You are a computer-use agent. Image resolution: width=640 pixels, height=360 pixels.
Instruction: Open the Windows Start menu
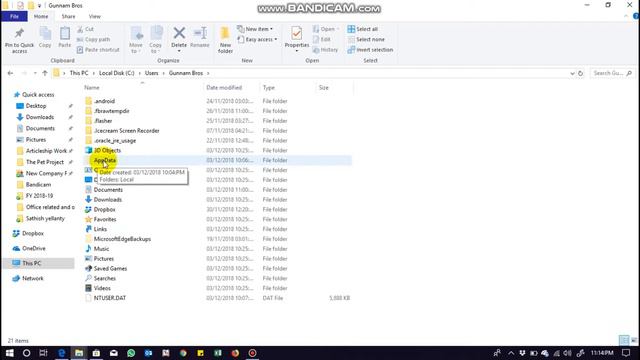9,353
